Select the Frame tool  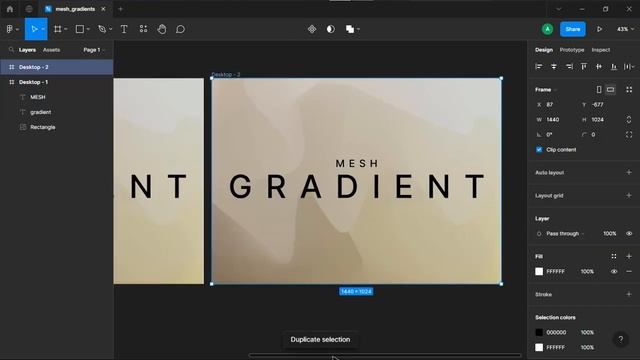click(x=58, y=29)
